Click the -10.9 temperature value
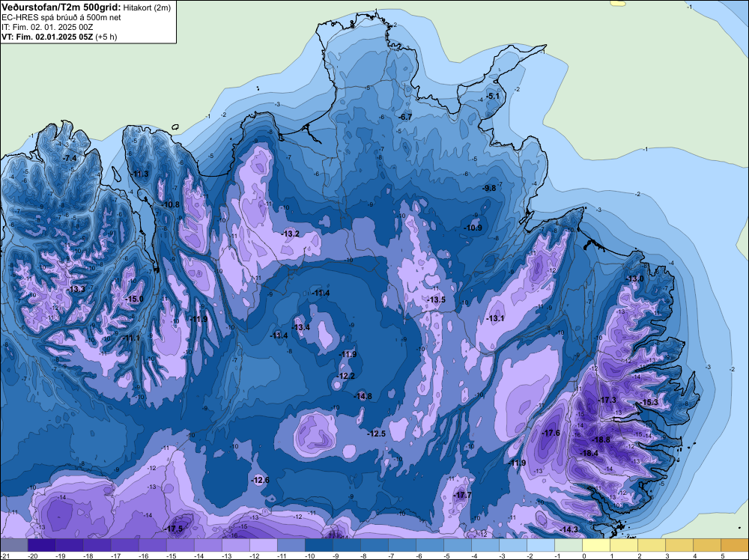This screenshot has height=560, width=749. click(473, 228)
